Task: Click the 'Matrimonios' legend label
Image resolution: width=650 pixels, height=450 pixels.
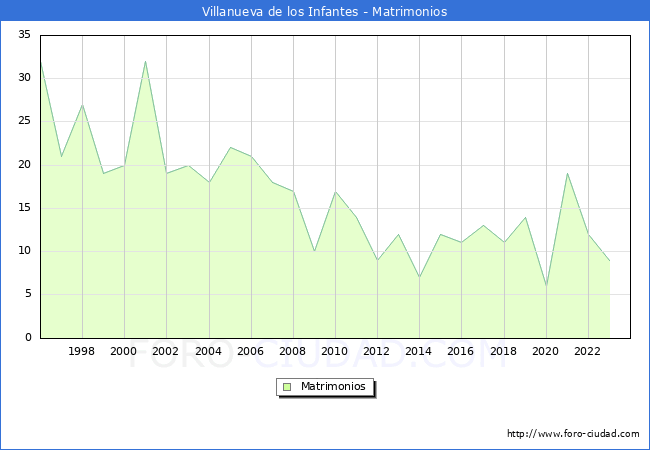Action: (x=333, y=386)
